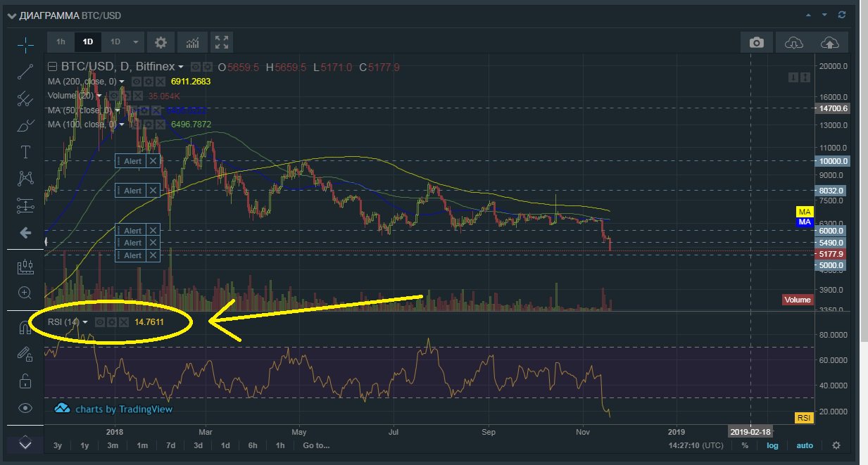Select the highlighted 1D interval button
The height and width of the screenshot is (465, 868).
click(88, 42)
